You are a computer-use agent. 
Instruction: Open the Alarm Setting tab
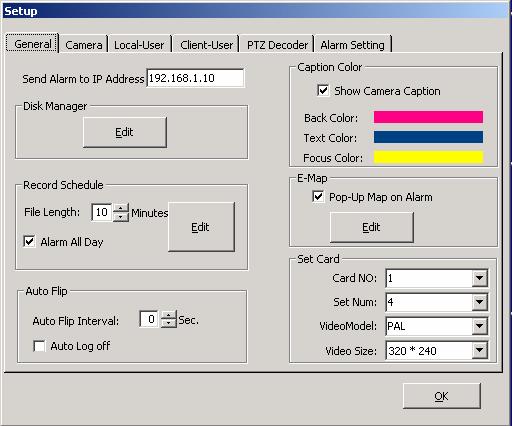tap(352, 45)
